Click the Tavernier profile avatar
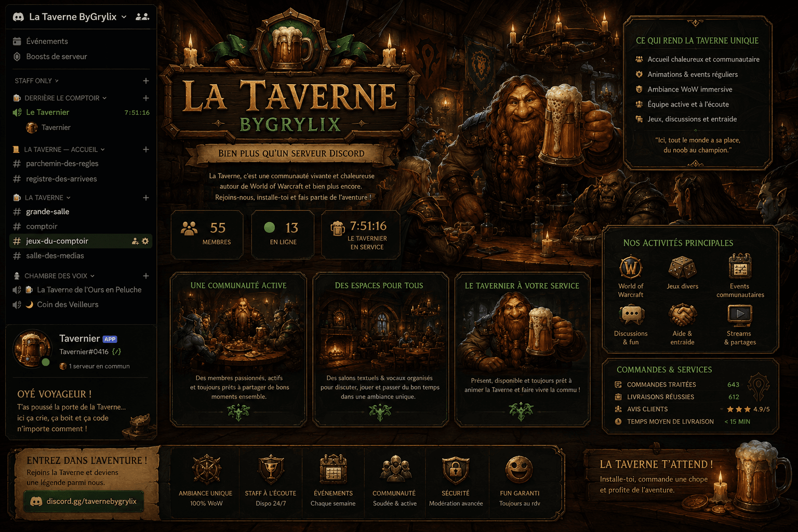Viewport: 798px width, 532px height. click(x=32, y=349)
